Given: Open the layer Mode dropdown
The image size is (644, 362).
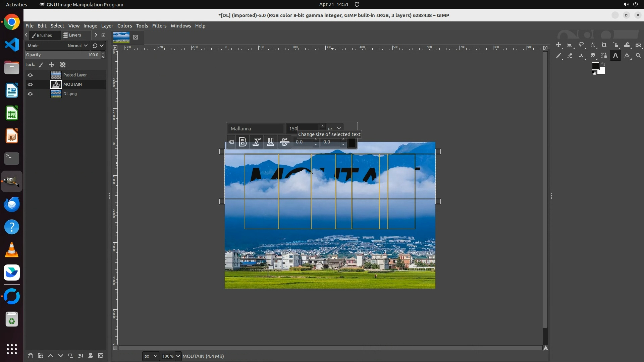Looking at the screenshot, I should (77, 46).
